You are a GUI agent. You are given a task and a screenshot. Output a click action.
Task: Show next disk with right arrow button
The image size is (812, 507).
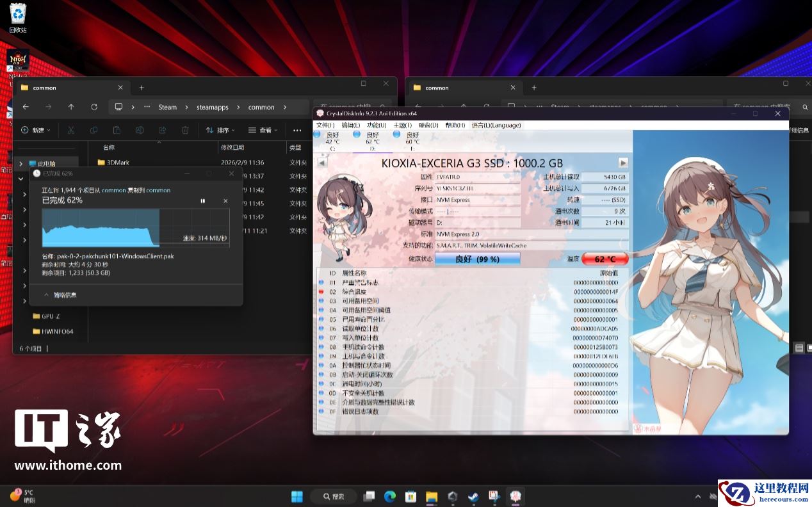(x=622, y=163)
